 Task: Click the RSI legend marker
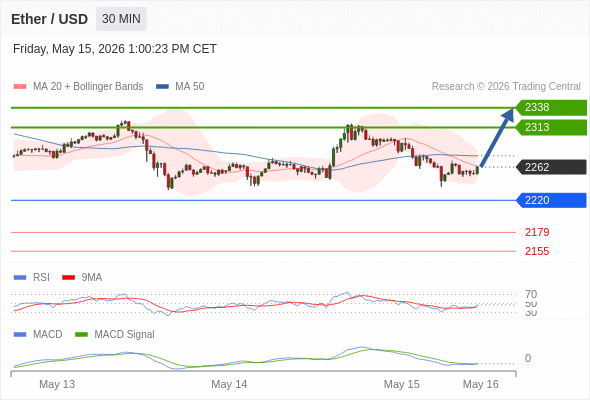point(20,278)
